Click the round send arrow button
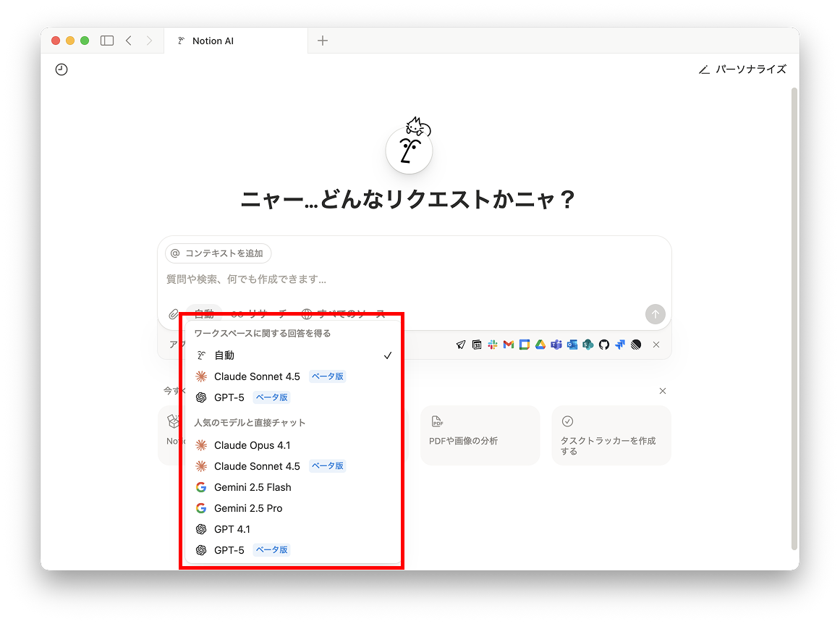 [x=656, y=314]
